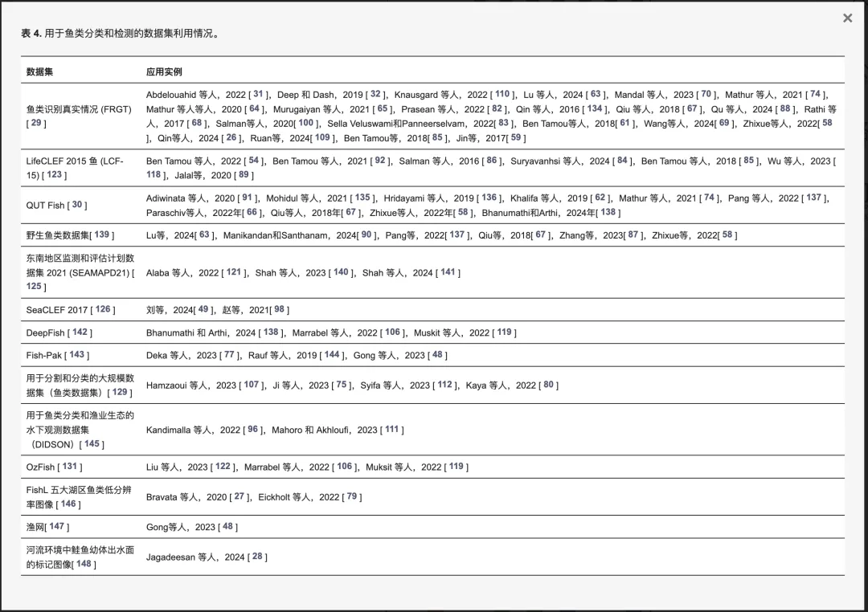
Task: Open reference 147 beside 渔网
Action: tap(56, 526)
